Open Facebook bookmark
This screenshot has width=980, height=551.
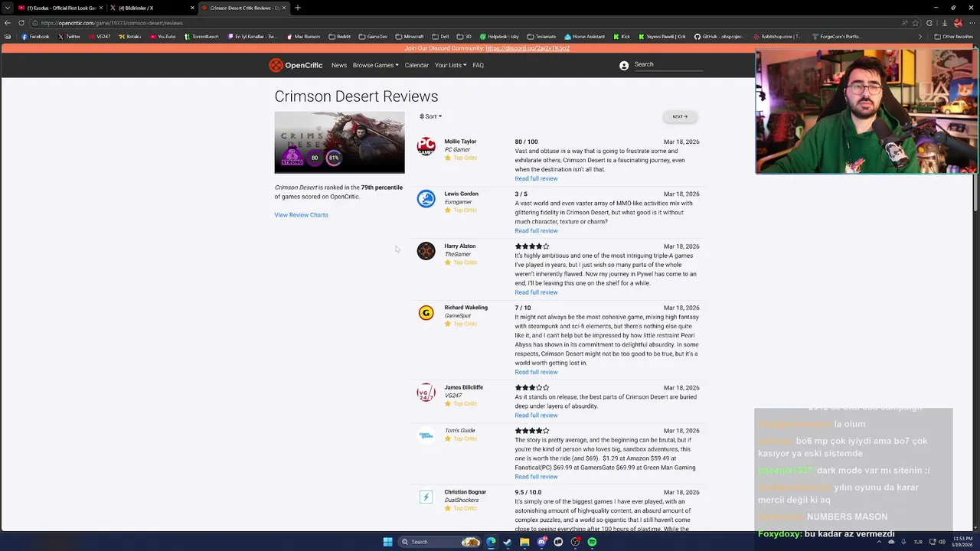(x=35, y=36)
